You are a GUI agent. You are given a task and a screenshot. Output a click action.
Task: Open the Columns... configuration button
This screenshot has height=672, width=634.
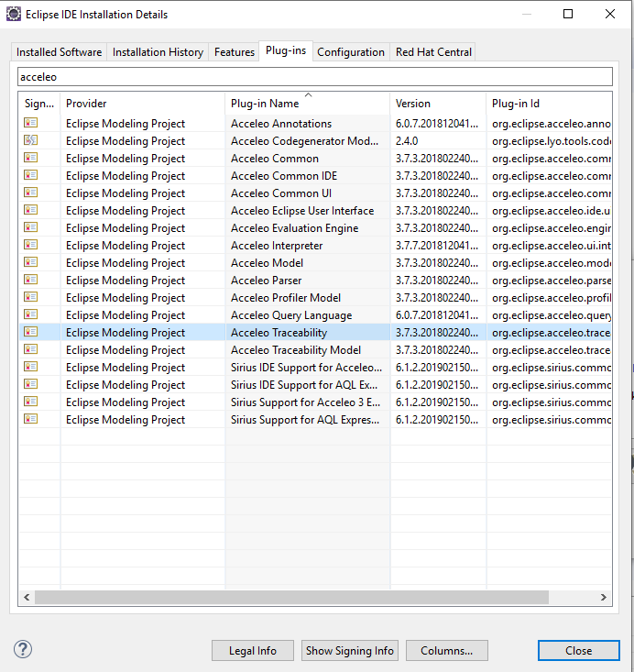tap(446, 651)
